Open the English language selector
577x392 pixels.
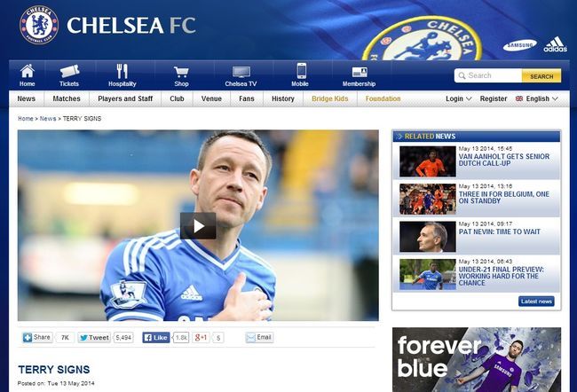point(537,98)
